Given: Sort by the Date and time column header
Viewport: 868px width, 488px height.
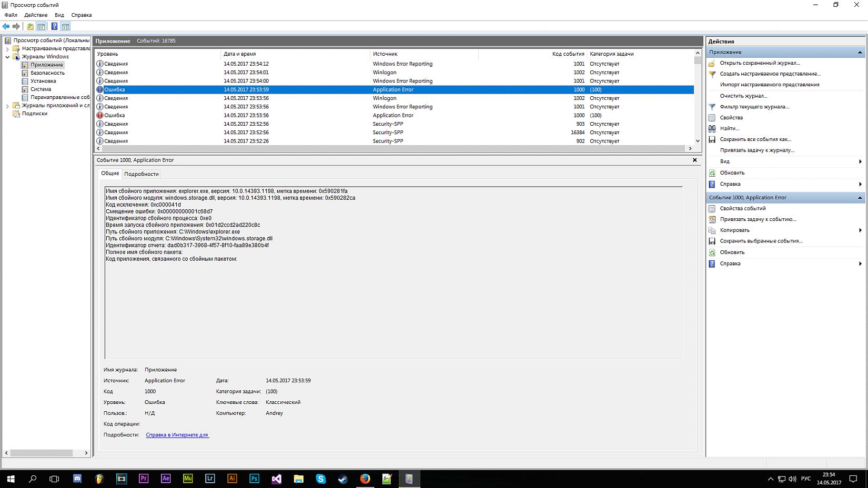Looking at the screenshot, I should tap(240, 54).
